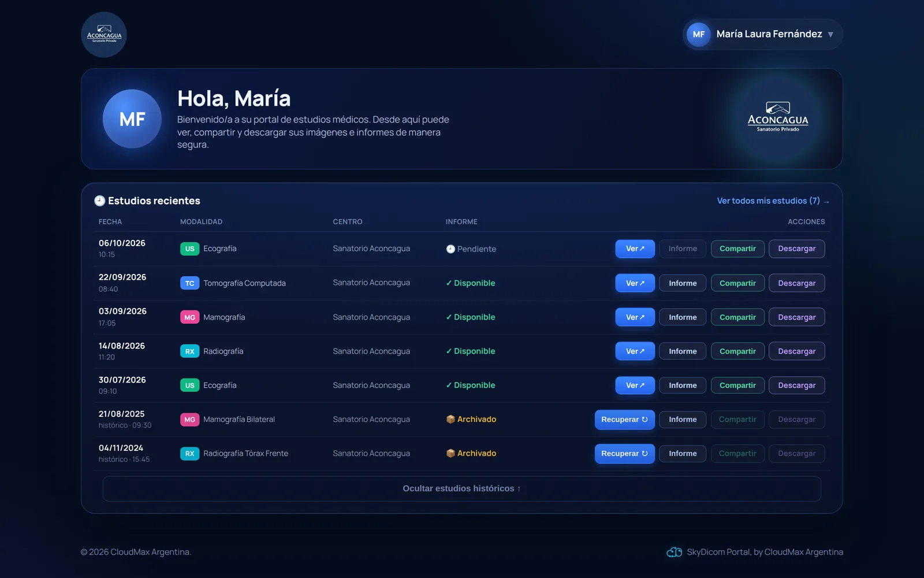This screenshot has height=578, width=924.
Task: Click the Aconcagua Sanatorio Privado banner logo
Action: [x=778, y=117]
